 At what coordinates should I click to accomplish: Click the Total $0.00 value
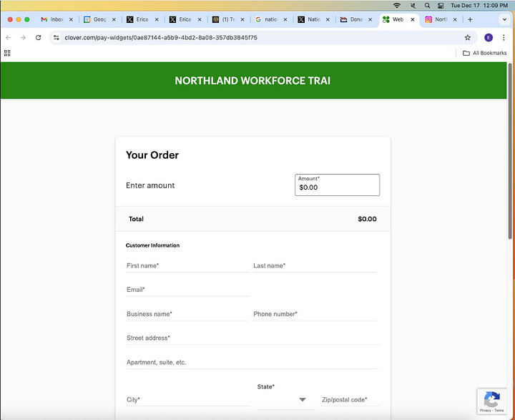[367, 219]
